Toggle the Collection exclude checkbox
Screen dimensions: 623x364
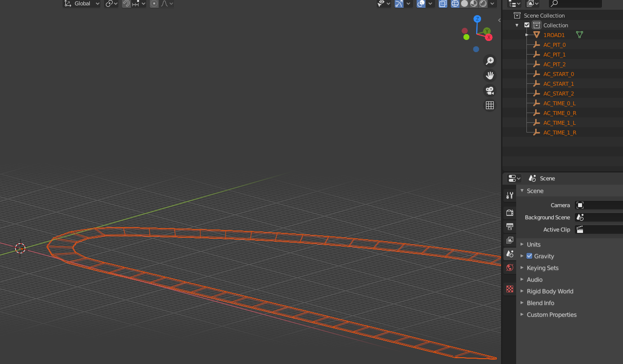[x=527, y=25]
